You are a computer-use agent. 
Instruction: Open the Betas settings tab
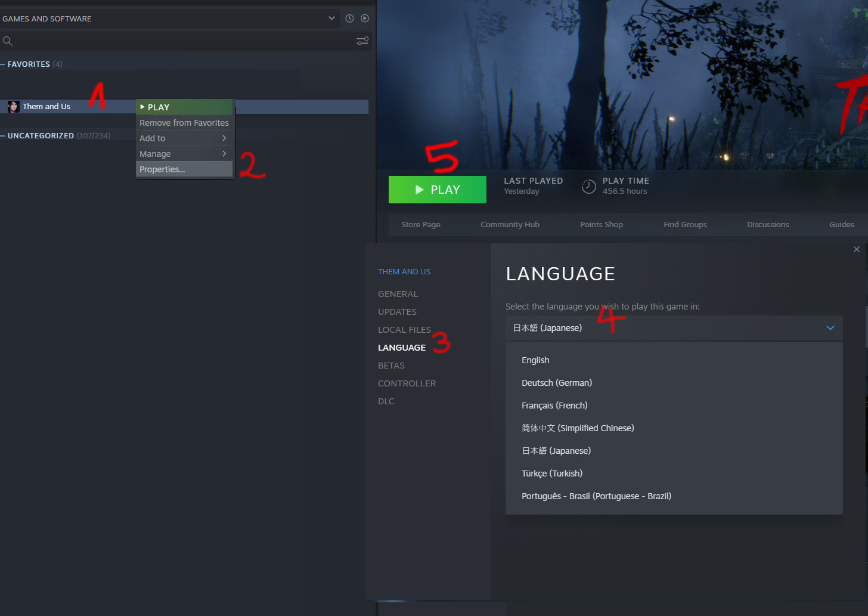tap(391, 366)
